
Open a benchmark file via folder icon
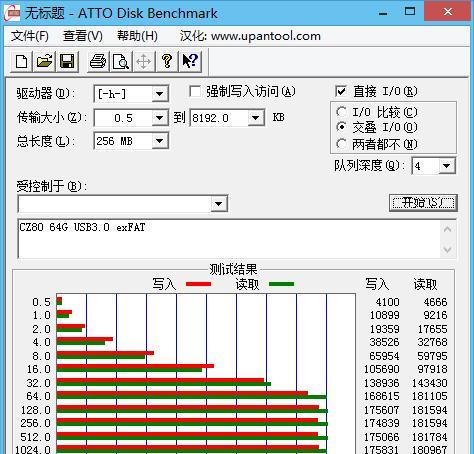[44, 61]
